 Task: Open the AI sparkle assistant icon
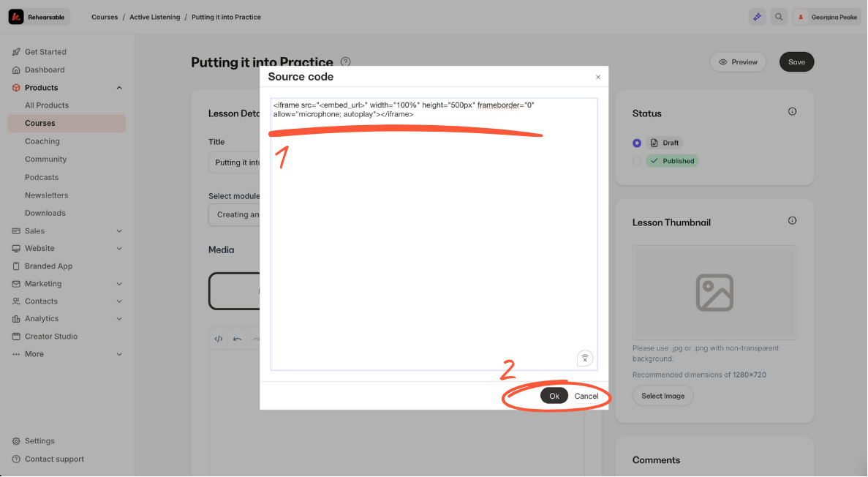[x=757, y=17]
